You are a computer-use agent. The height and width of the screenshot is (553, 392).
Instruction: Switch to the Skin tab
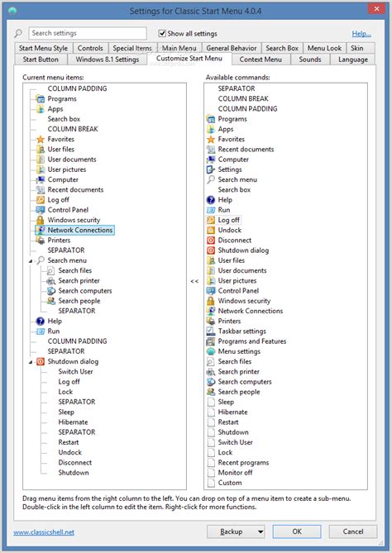click(x=357, y=48)
